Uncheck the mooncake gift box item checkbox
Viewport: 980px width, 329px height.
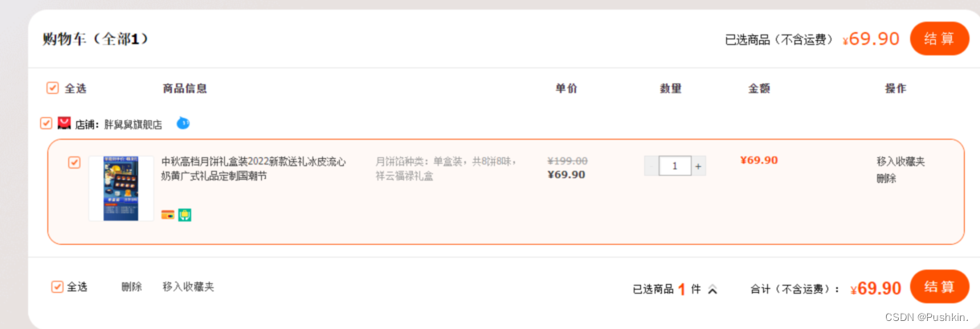pyautogui.click(x=75, y=162)
